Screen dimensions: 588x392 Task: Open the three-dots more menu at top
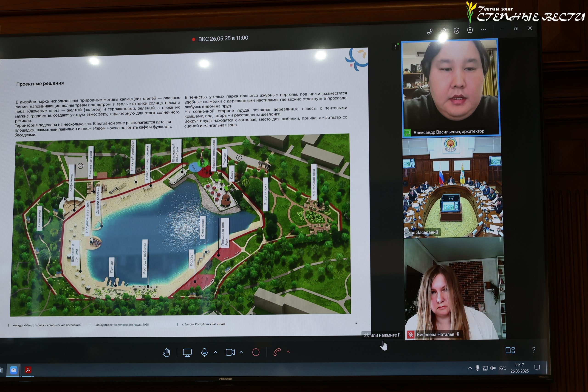pos(483,30)
